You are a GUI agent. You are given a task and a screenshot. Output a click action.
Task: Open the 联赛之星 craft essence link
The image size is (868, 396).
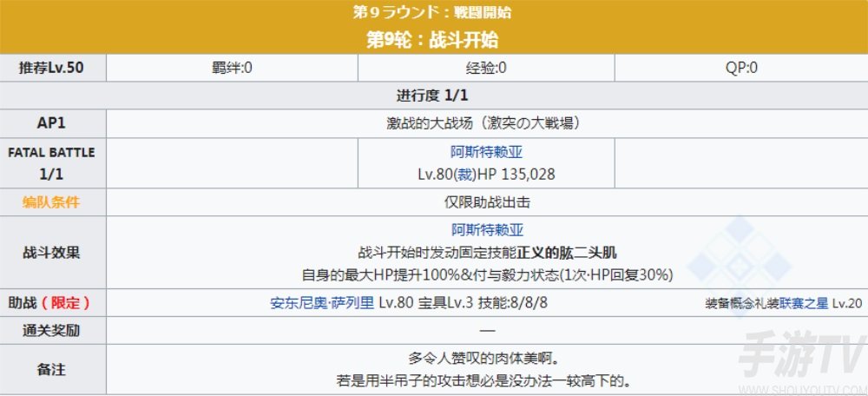[x=804, y=303]
